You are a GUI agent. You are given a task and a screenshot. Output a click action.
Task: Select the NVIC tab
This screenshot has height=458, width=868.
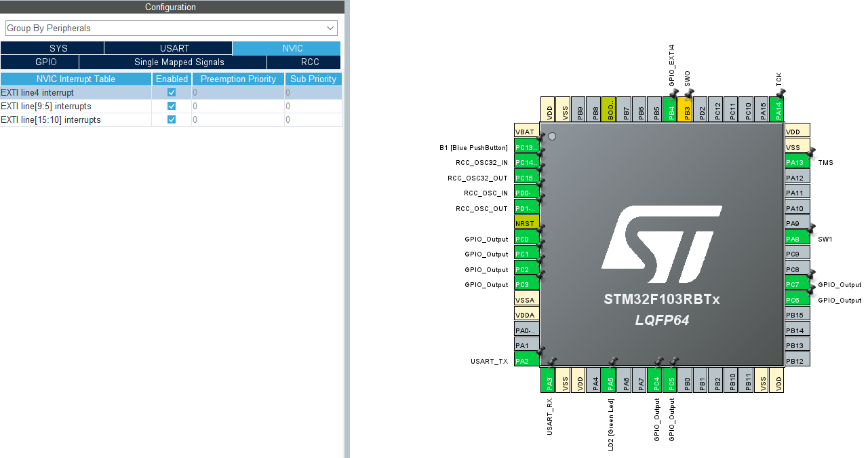tap(286, 48)
